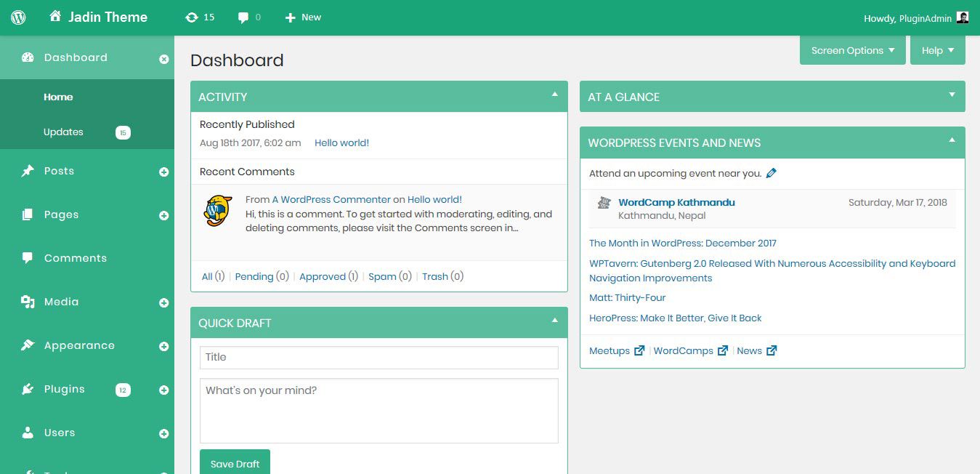Filter comments by Trash
Screen dimensions: 980x474
pos(435,276)
